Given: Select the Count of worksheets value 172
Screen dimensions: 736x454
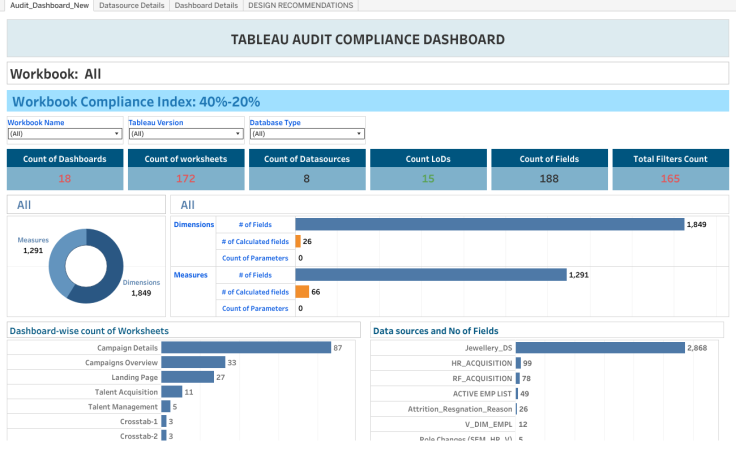Looking at the screenshot, I should click(186, 179).
